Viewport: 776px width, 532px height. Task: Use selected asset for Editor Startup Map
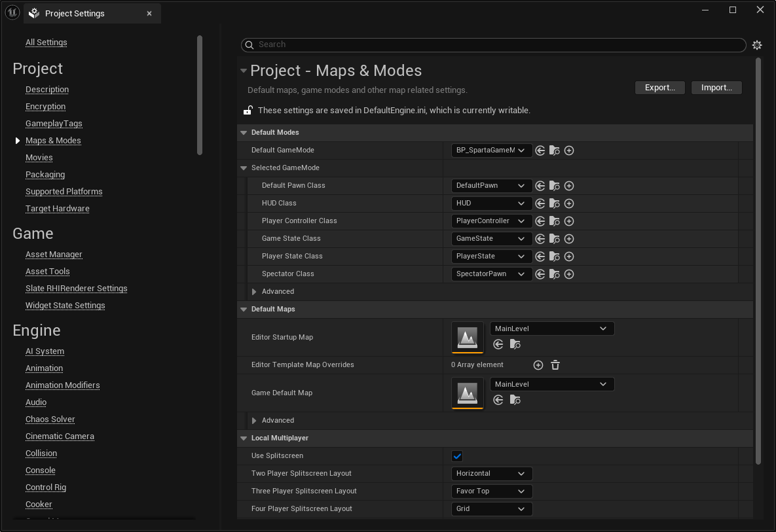pos(498,344)
